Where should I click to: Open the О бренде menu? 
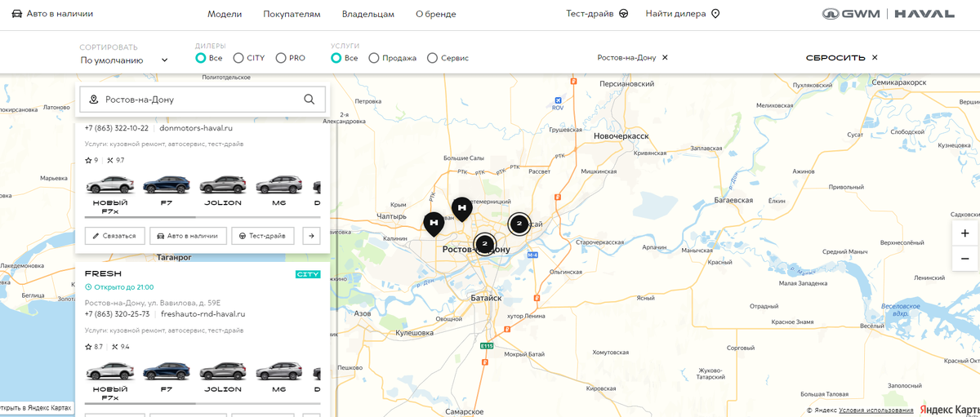click(x=435, y=14)
